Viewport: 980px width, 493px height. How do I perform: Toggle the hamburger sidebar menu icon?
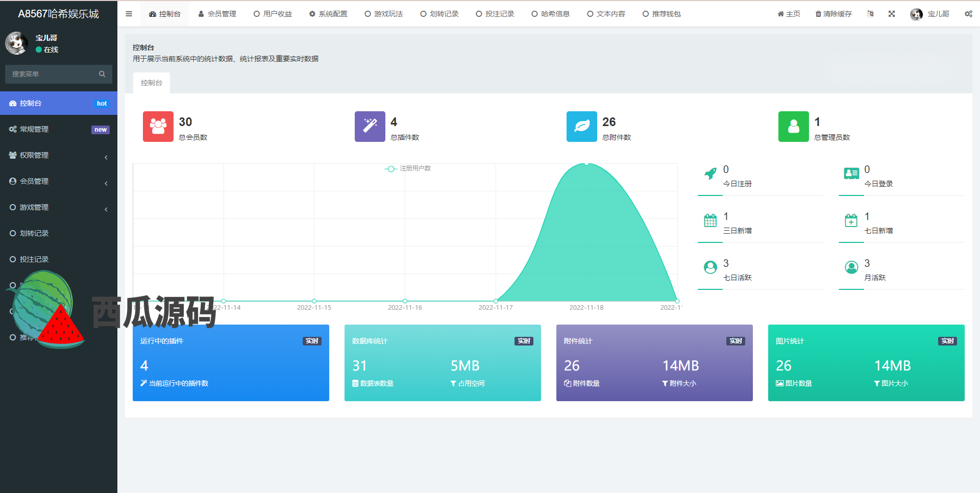click(129, 14)
